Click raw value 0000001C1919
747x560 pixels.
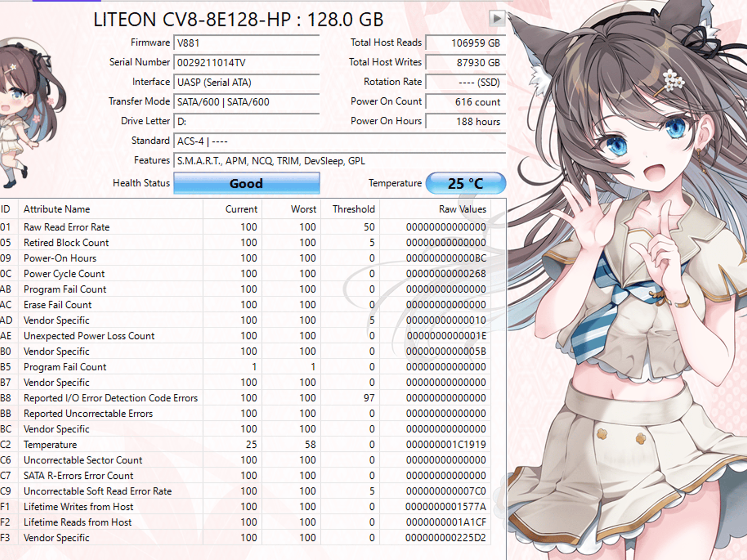pyautogui.click(x=446, y=444)
